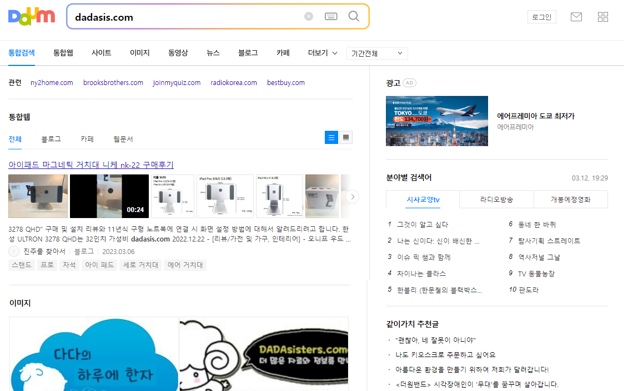Click the 세로 거치대 tag

tap(140, 265)
